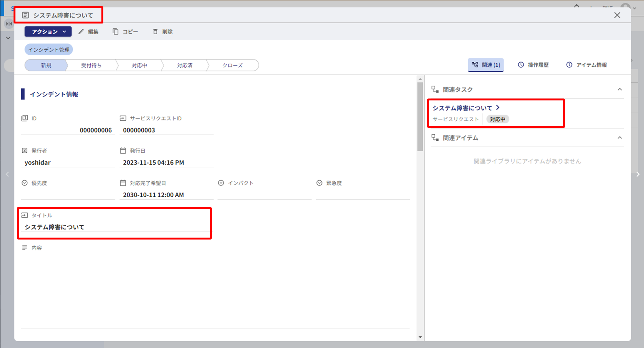Open the 優先度 dropdown field

coord(68,194)
